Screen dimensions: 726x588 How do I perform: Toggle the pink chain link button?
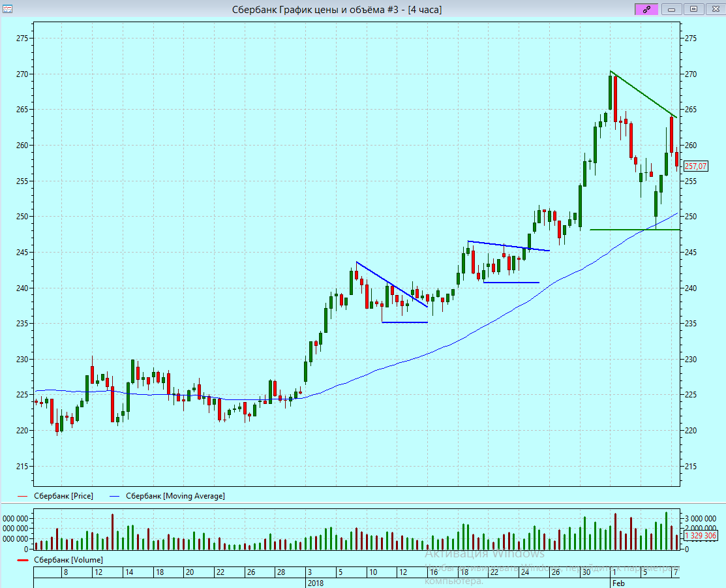click(x=646, y=8)
